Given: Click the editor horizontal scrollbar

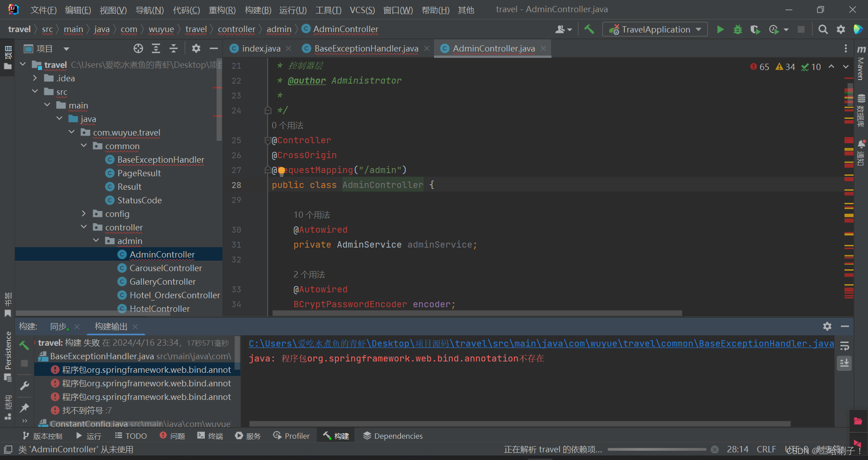Looking at the screenshot, I should [x=477, y=313].
